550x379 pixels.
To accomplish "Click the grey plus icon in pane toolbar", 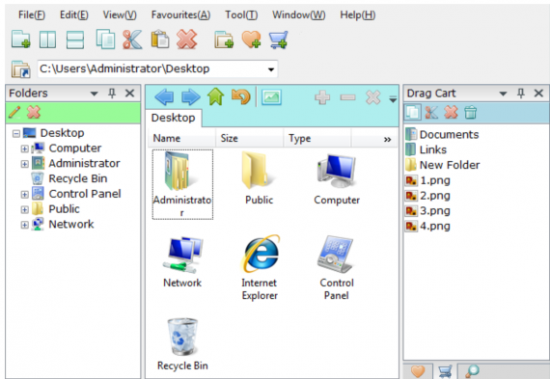I will [x=322, y=97].
